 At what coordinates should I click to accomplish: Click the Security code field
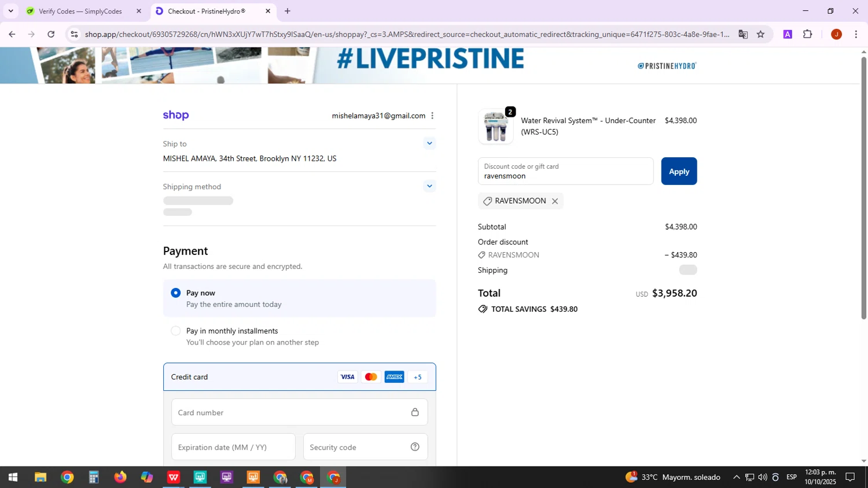[x=365, y=447]
